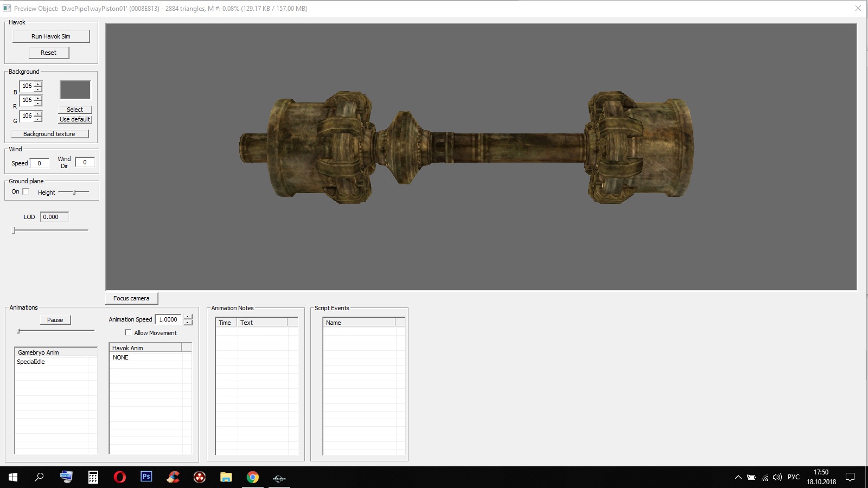Click Focus camera button
Image resolution: width=868 pixels, height=488 pixels.
131,298
